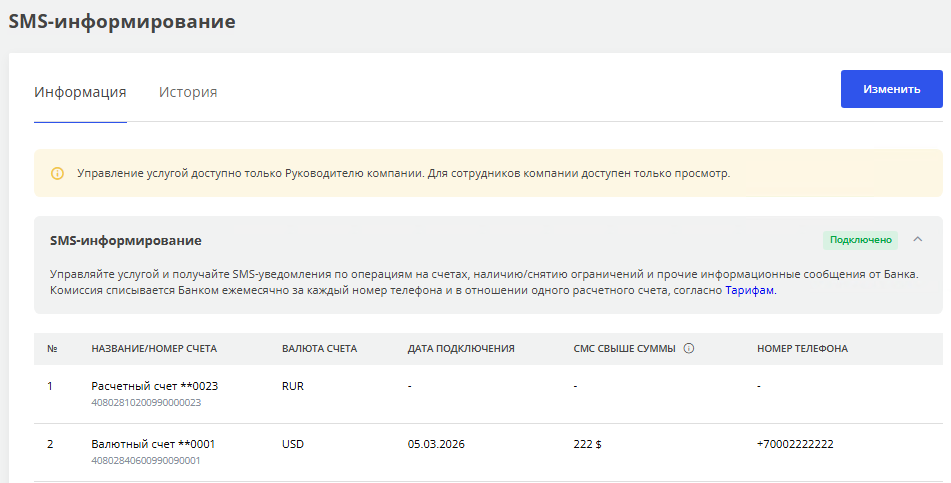
Task: Open the Тарифам link
Action: (x=750, y=290)
